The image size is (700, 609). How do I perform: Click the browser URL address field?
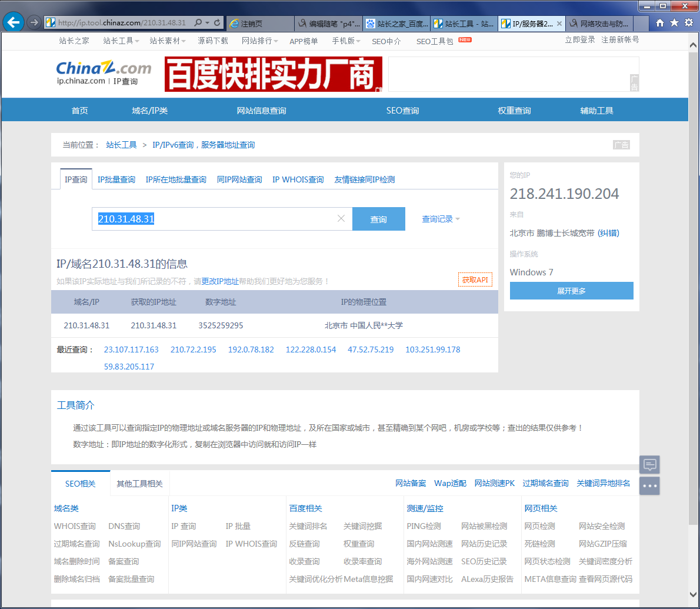click(121, 23)
